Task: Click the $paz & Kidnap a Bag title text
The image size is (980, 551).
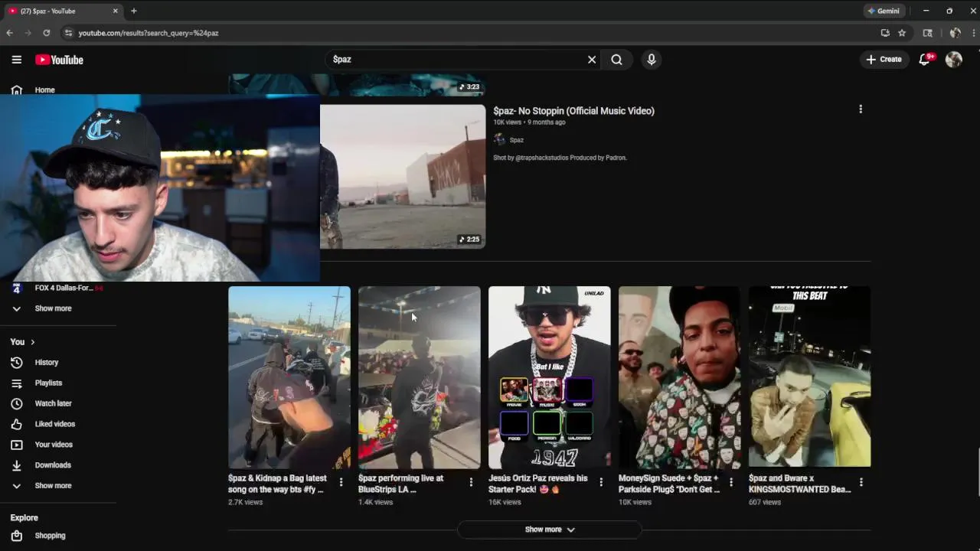Action: click(x=277, y=484)
